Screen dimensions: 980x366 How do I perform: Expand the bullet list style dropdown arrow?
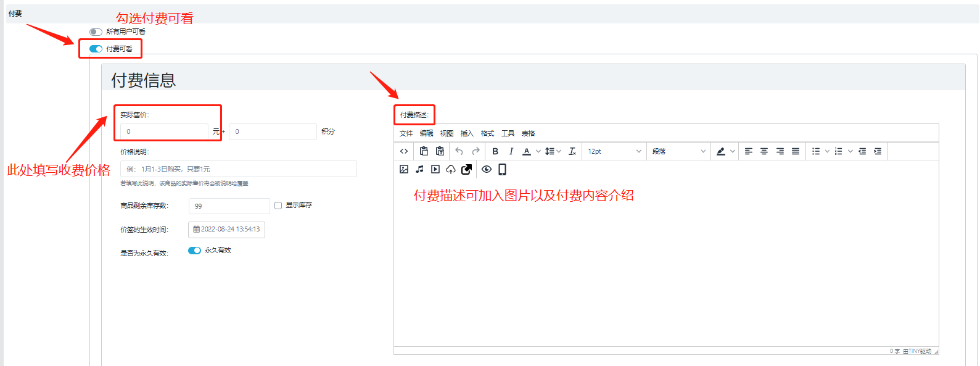click(827, 151)
